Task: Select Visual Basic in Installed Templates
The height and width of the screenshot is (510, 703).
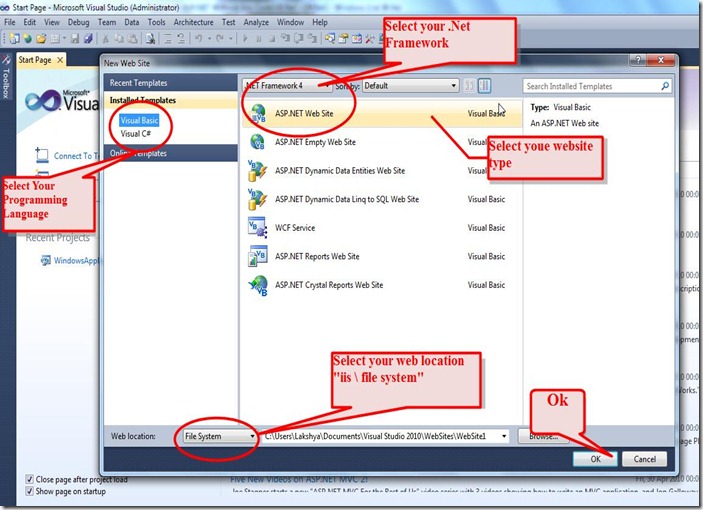Action: pos(139,121)
